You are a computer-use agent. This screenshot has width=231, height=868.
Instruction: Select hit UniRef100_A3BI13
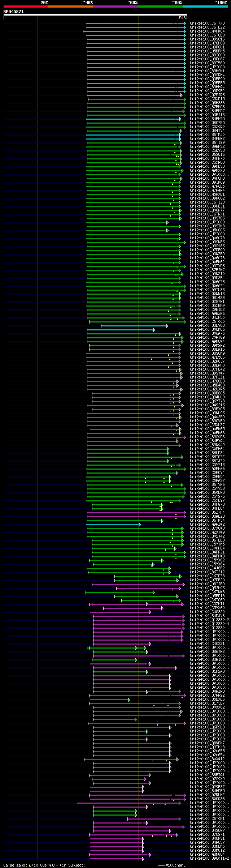207,115
